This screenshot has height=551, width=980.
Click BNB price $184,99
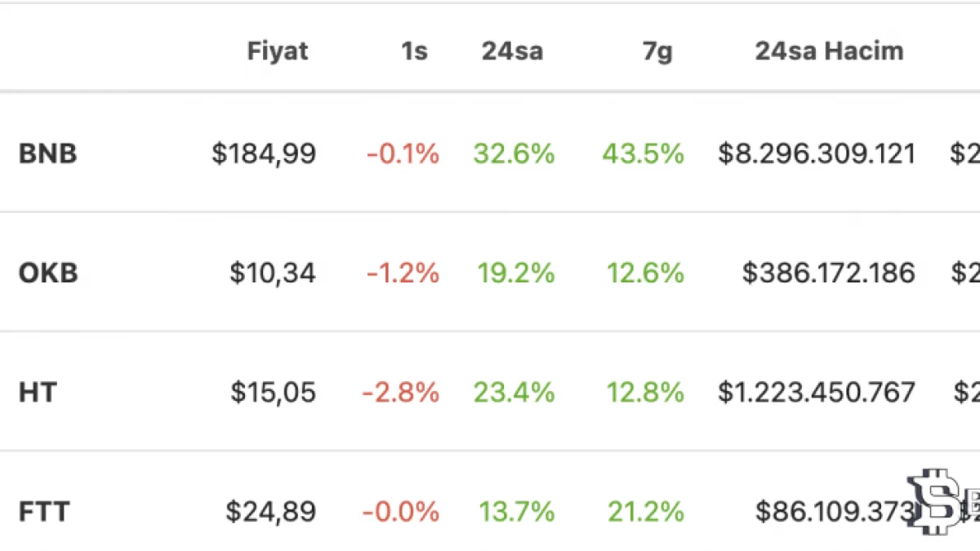coord(264,153)
